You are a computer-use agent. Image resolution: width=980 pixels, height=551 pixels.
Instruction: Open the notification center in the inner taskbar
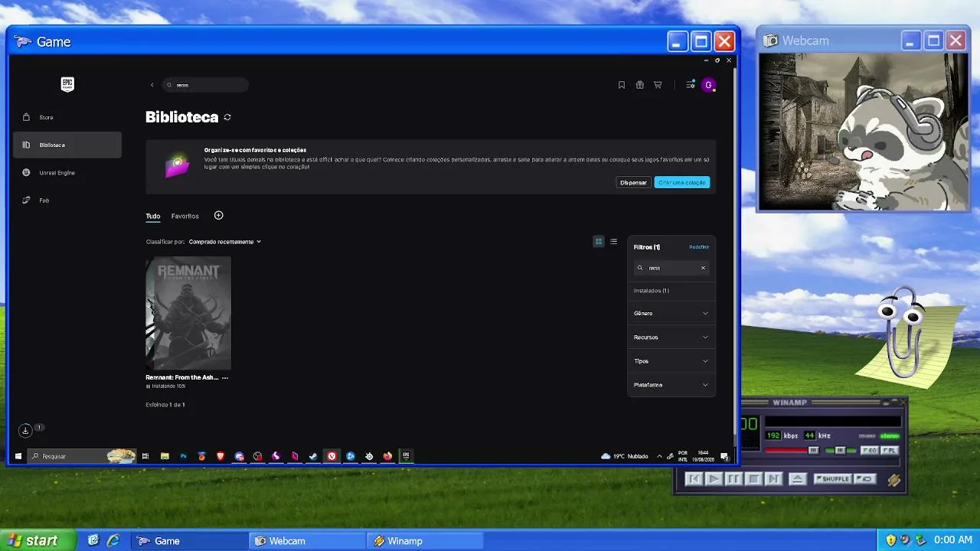724,456
